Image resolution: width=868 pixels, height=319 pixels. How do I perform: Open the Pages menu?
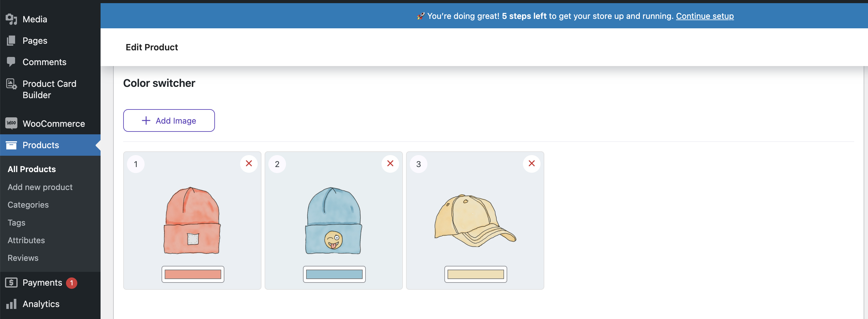(50, 41)
